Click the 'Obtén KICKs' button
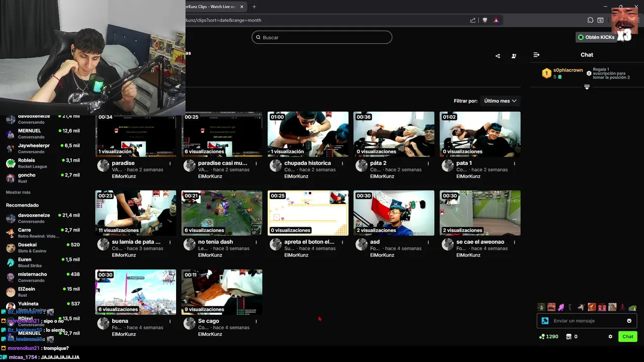 click(x=597, y=37)
